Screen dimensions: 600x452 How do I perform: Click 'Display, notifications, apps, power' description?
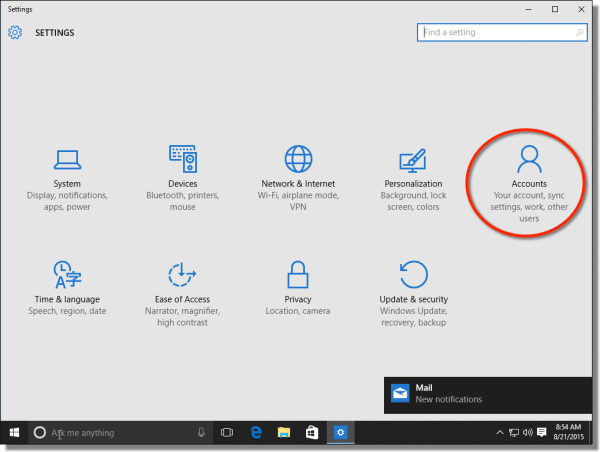(67, 201)
